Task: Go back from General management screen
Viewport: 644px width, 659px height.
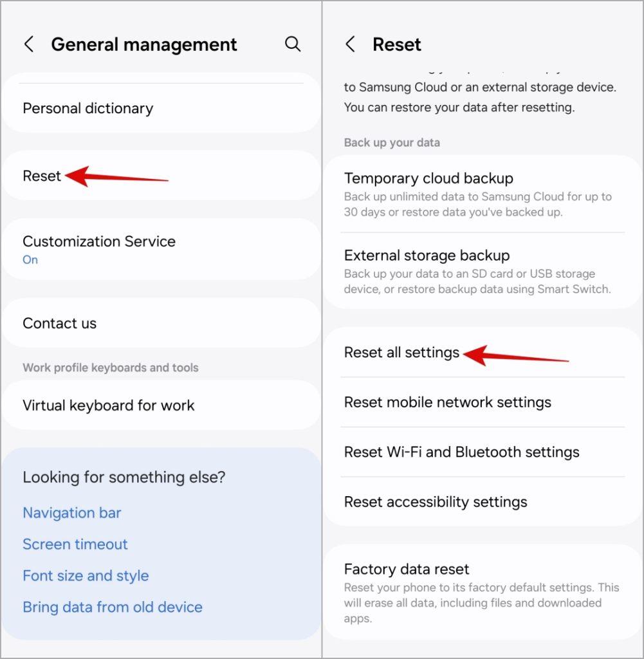Action: [28, 44]
